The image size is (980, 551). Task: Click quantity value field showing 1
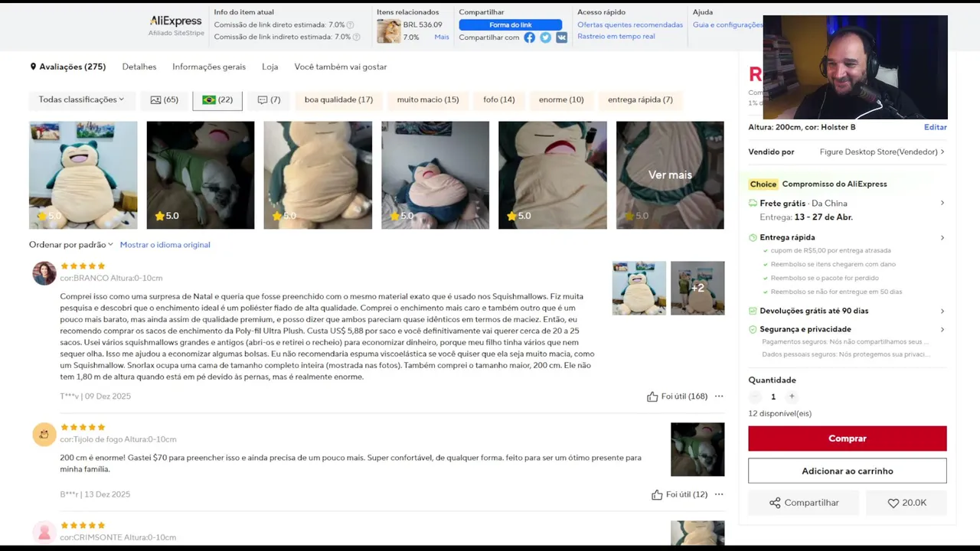(773, 396)
